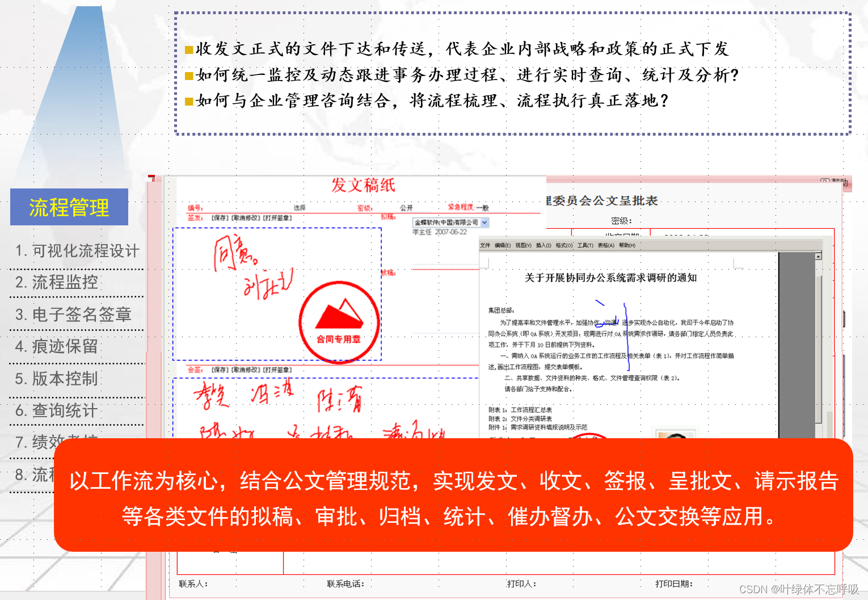Click [保存] in the 会签 row
This screenshot has height=600, width=868.
220,370
